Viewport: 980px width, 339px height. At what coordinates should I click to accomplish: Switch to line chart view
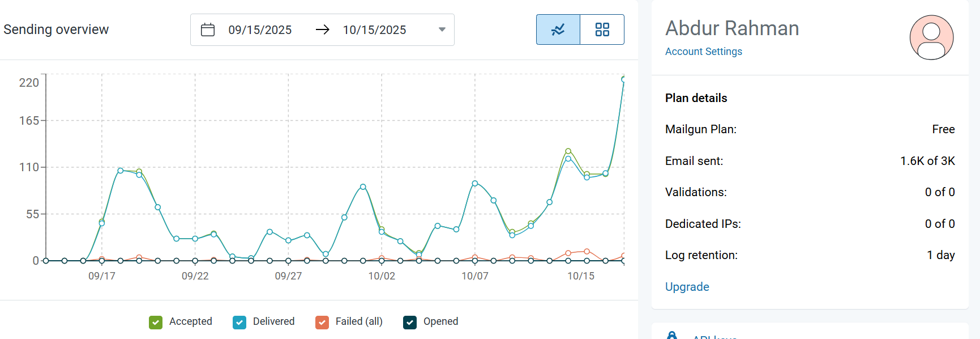pos(558,29)
